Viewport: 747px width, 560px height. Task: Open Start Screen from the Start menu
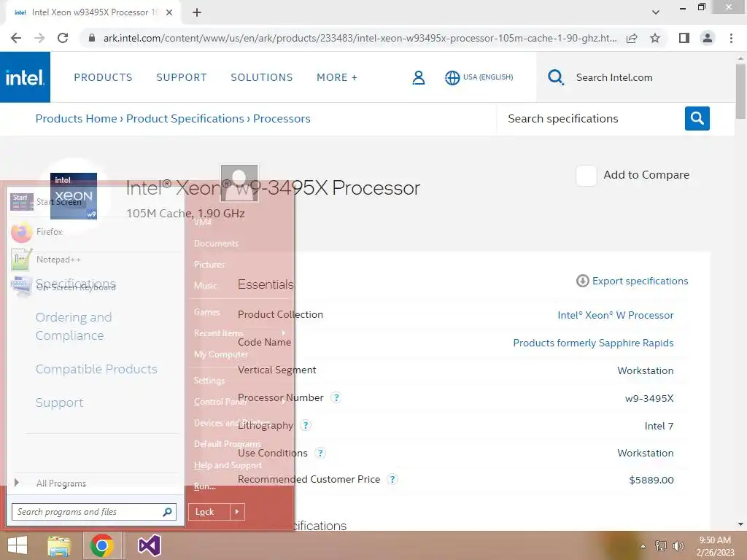click(x=96, y=202)
